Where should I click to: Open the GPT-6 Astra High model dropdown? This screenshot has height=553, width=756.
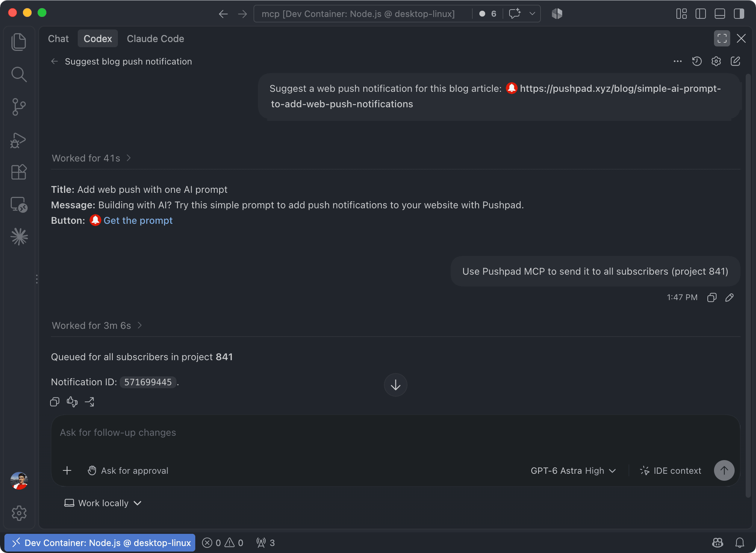pyautogui.click(x=573, y=470)
